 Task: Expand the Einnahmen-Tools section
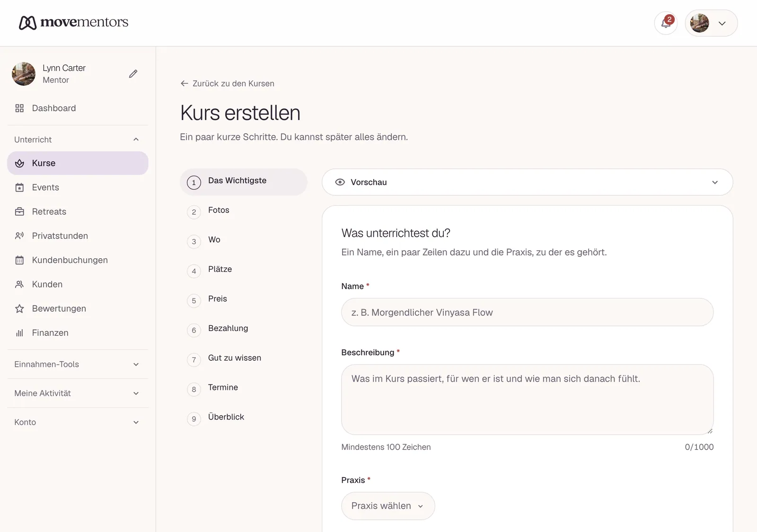tap(78, 364)
